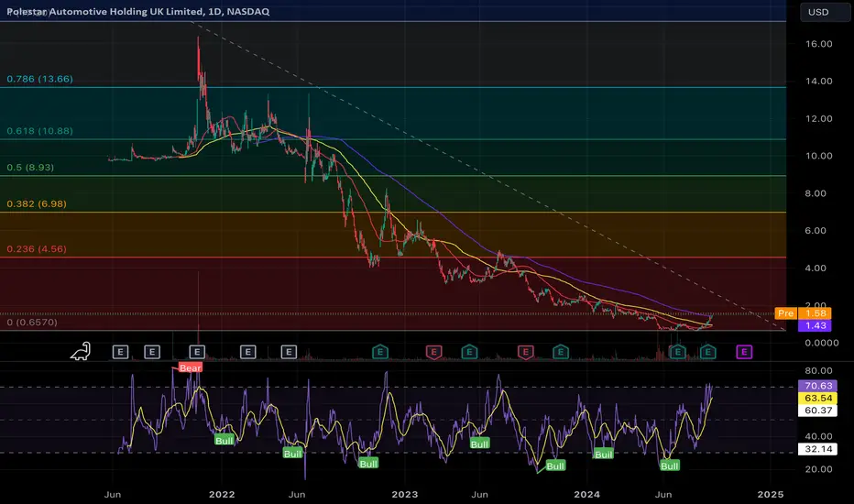Click the 4.00 price axis value
The height and width of the screenshot is (504, 854).
816,268
